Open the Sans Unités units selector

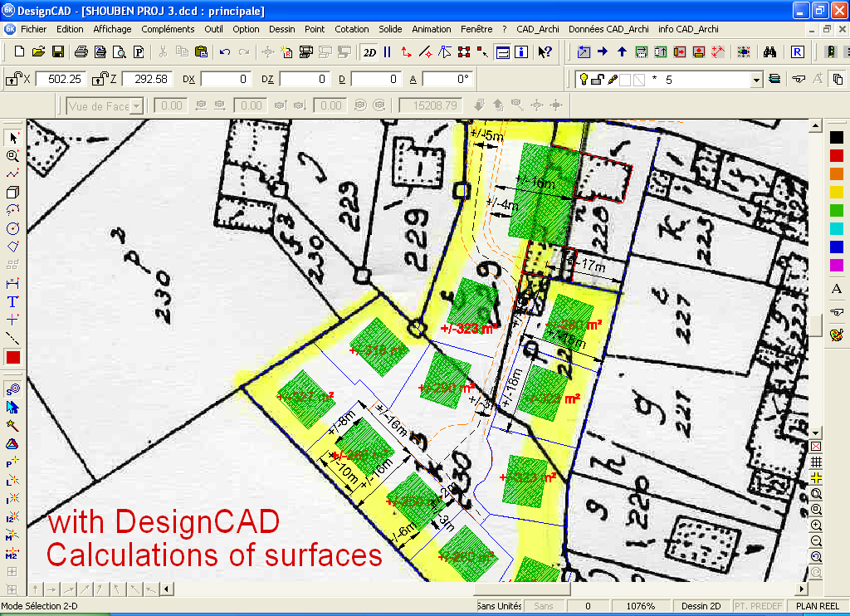(498, 605)
